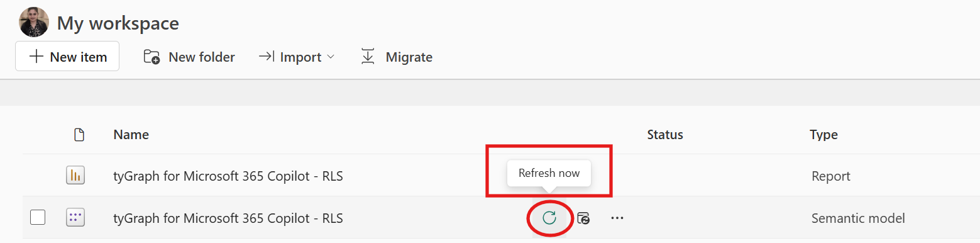Open the tyGraph Copilot RLS report
The width and height of the screenshot is (980, 243).
[x=228, y=176]
